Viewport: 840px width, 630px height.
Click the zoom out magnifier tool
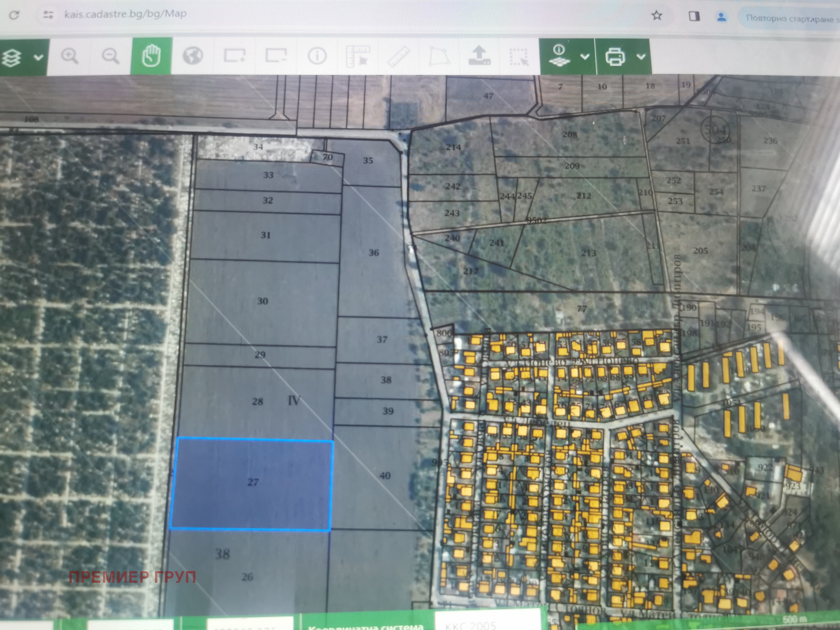click(x=110, y=56)
